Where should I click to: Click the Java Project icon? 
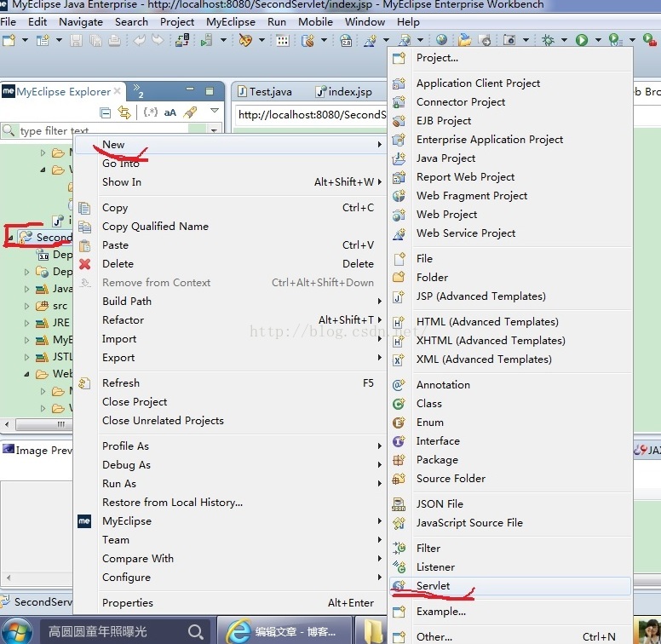coord(399,158)
